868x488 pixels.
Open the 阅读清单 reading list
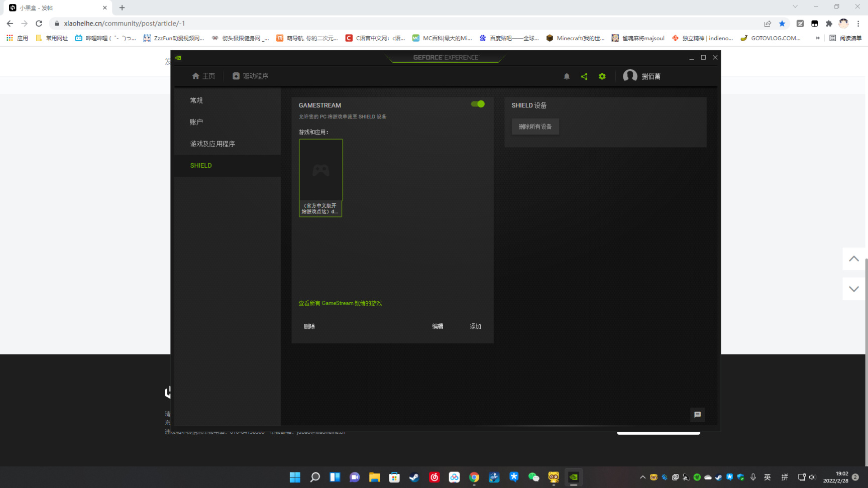[845, 38]
